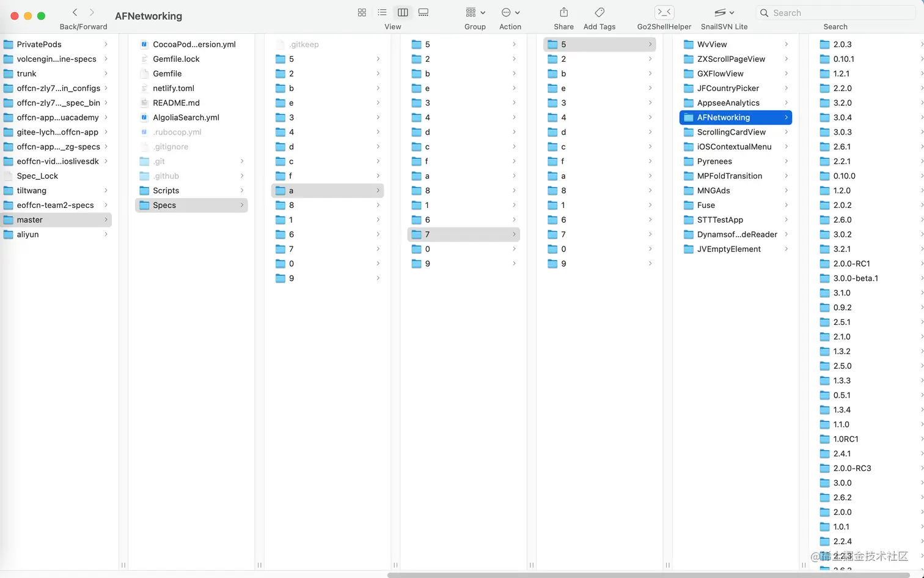Screen dimensions: 924x578
Task: Click the Spec_Lock file icon
Action: (9, 176)
